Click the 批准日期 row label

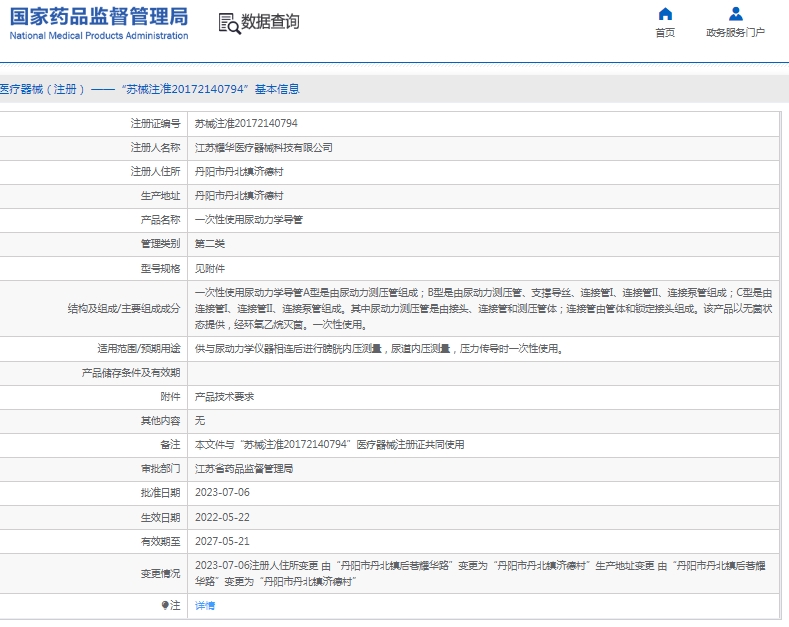161,493
